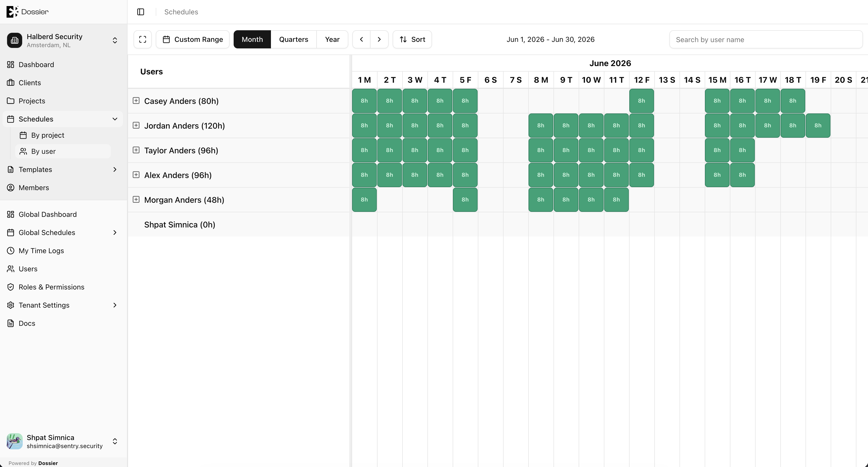This screenshot has width=868, height=467.
Task: Click Schedules breadcrumb
Action: tap(181, 12)
